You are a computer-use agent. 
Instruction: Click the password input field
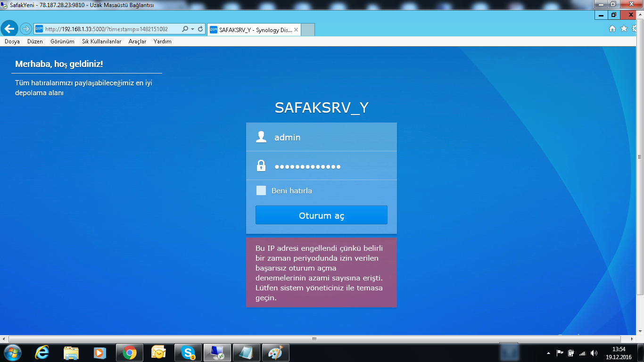pos(330,166)
